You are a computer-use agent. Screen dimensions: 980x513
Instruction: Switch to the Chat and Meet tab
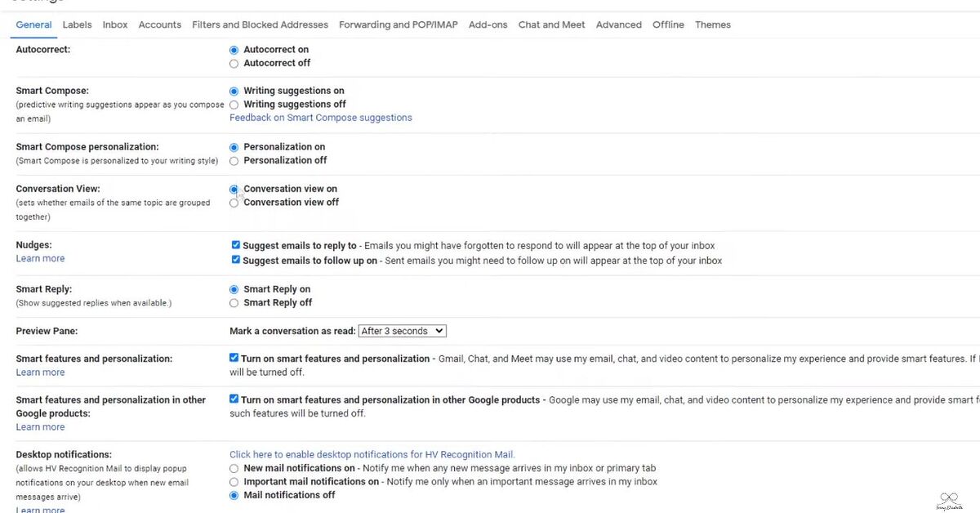(551, 25)
